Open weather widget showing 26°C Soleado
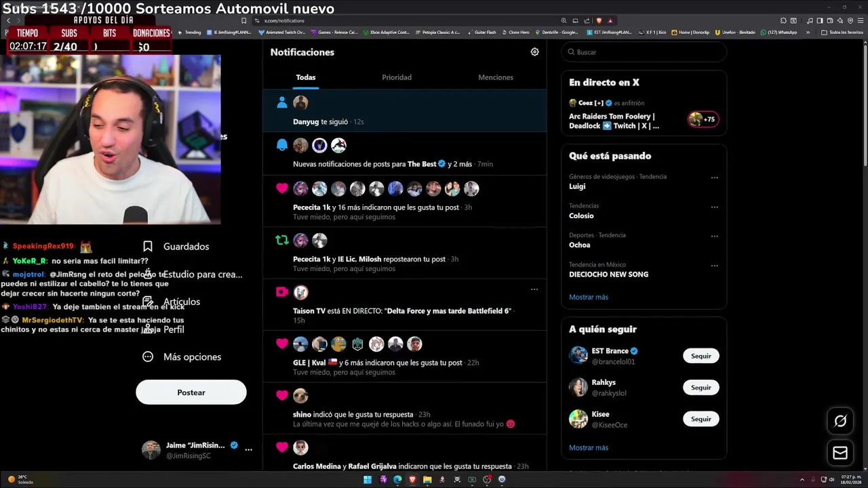The image size is (868, 488). coord(21,479)
